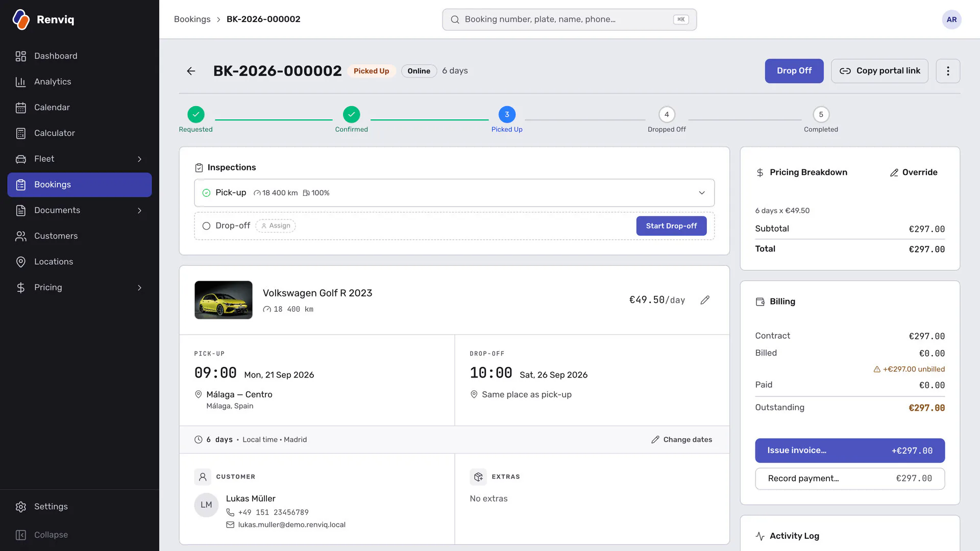The image size is (980, 551).
Task: Click the Bookings breadcrumb link
Action: click(192, 19)
